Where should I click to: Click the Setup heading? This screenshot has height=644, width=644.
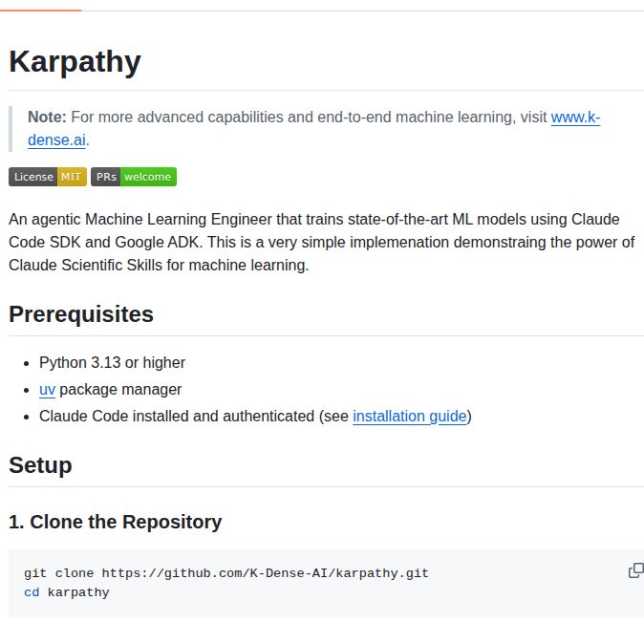pos(40,465)
